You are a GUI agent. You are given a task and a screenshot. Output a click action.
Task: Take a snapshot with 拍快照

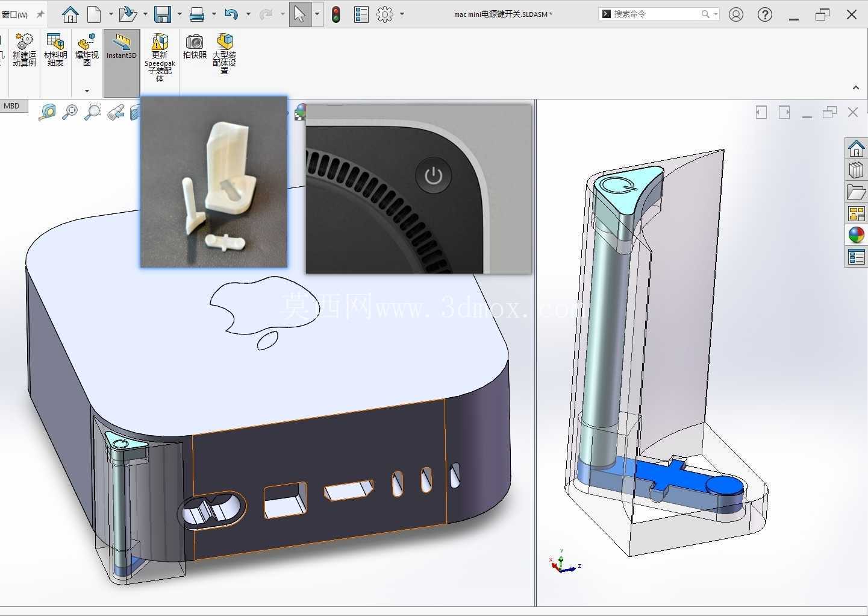pyautogui.click(x=195, y=46)
